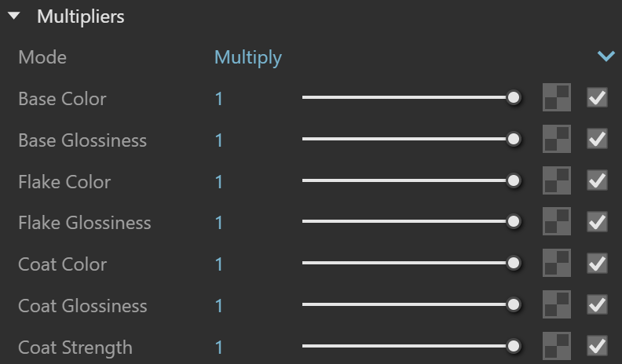
Task: Open texture map slot for Base Glossiness
Action: (x=557, y=139)
